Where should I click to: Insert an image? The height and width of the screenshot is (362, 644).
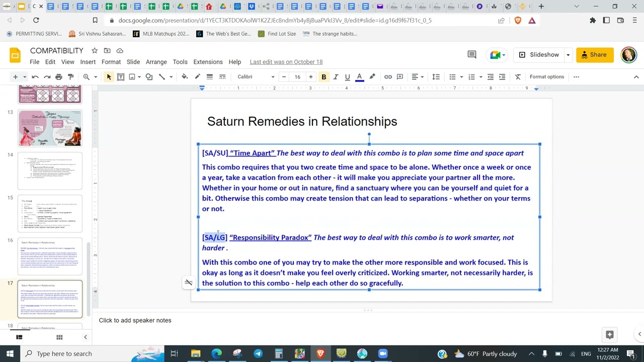tap(132, 77)
